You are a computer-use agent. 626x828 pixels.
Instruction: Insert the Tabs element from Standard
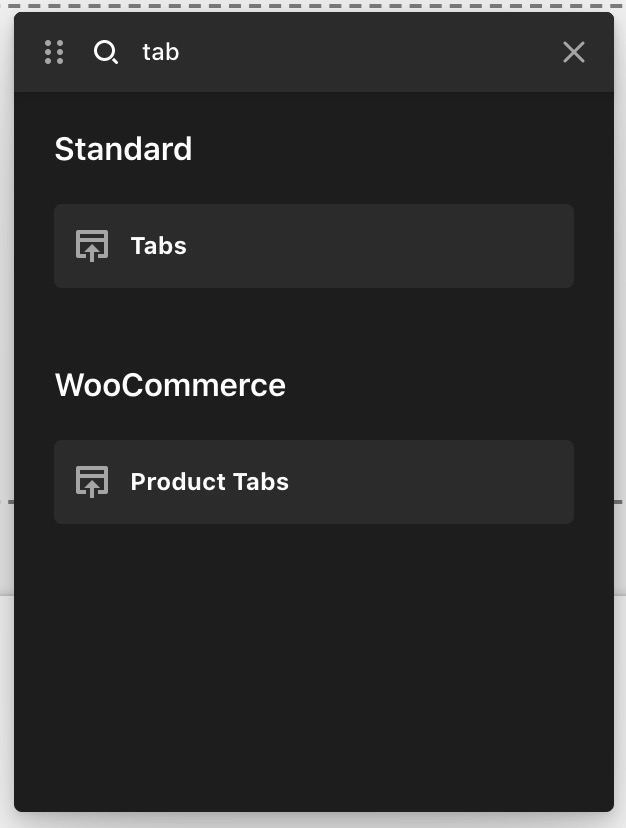click(x=314, y=246)
